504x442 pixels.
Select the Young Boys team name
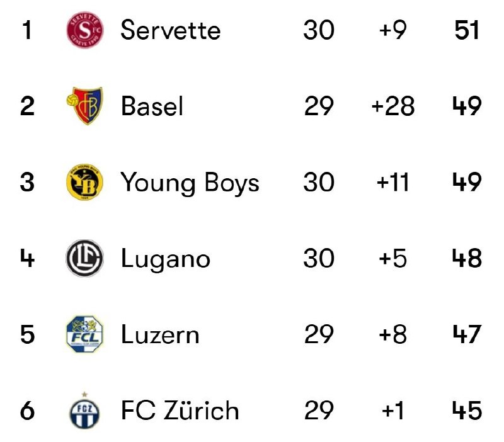pyautogui.click(x=190, y=183)
